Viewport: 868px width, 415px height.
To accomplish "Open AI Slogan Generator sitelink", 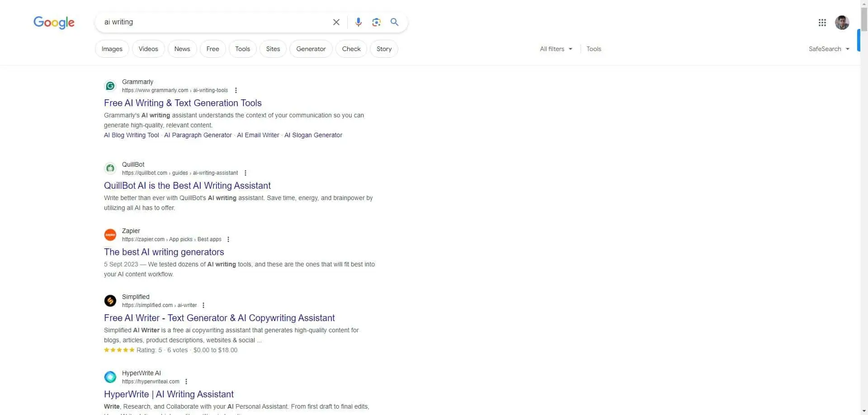I will click(313, 135).
